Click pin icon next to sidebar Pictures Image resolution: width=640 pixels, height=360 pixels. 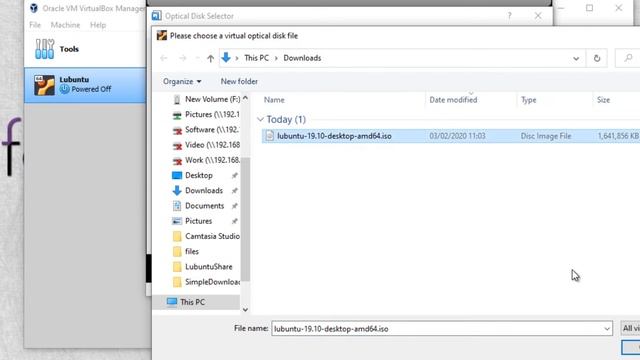coord(234,221)
